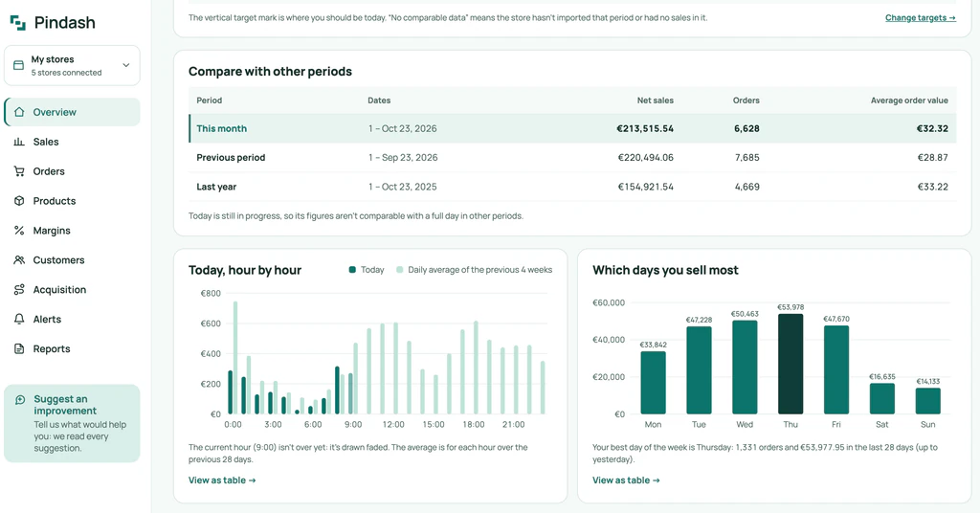Click the Pindash logo icon
The image size is (980, 513).
18,23
